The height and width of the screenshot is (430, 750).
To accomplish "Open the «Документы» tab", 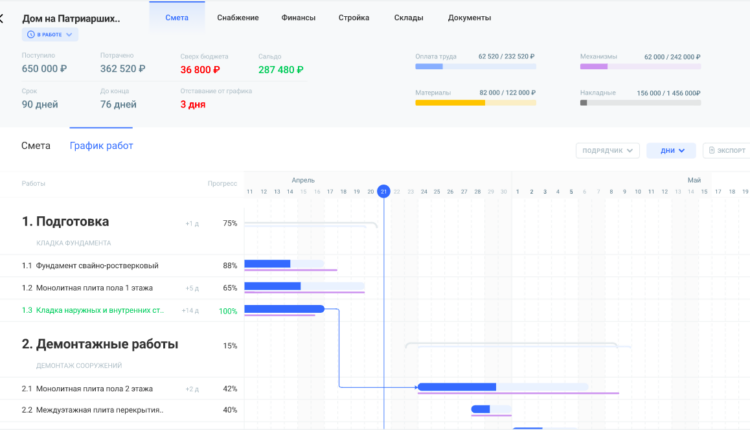I will pos(469,18).
